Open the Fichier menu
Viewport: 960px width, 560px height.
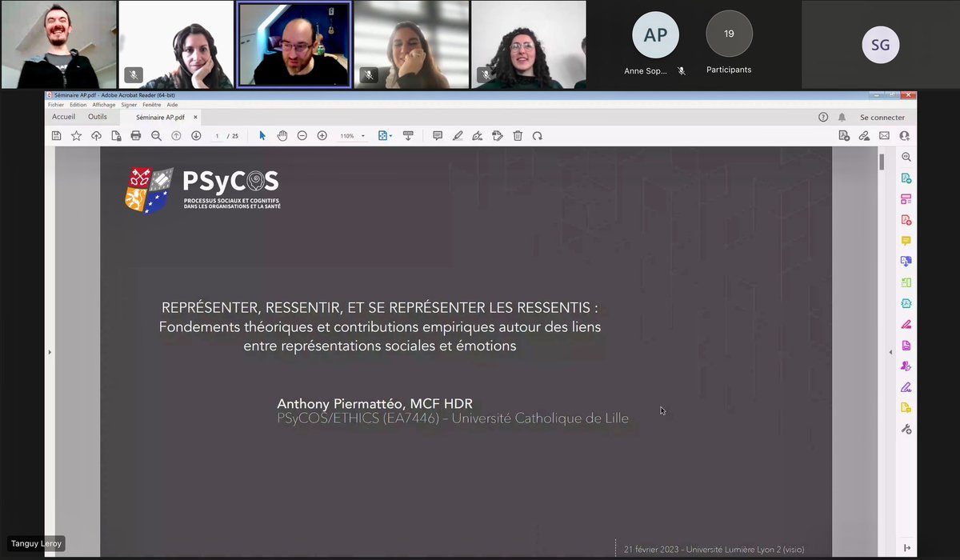tap(56, 105)
